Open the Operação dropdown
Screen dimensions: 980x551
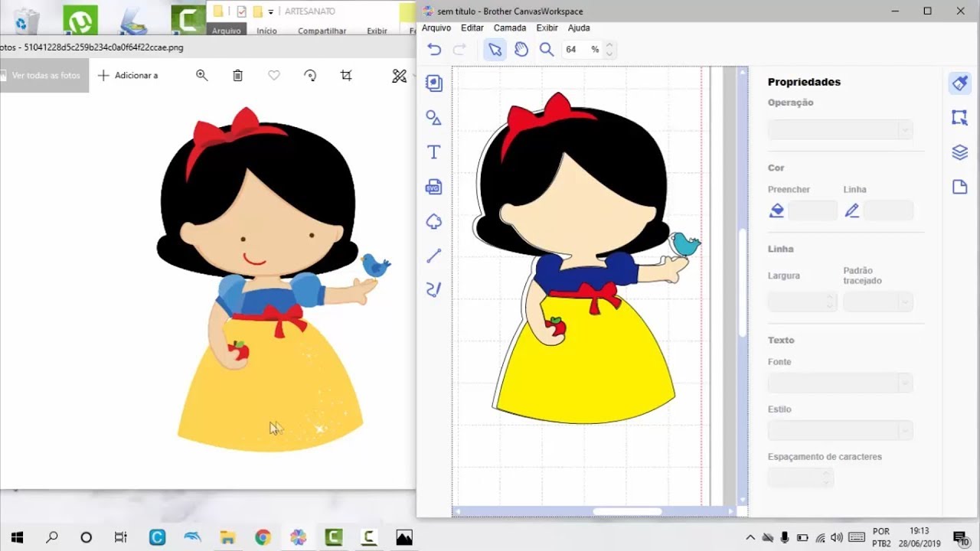pyautogui.click(x=840, y=129)
